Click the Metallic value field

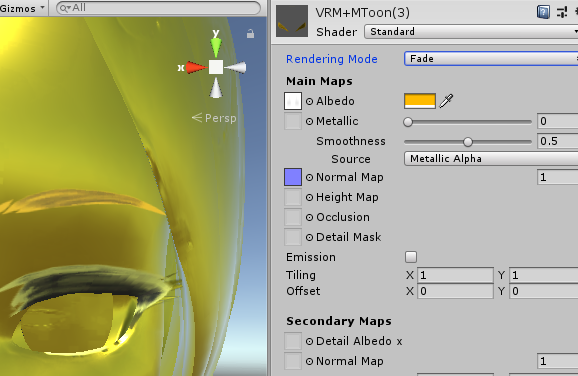pos(558,121)
